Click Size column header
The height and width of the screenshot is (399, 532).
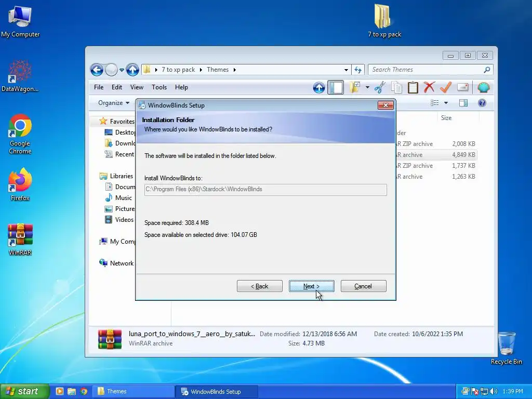[446, 118]
